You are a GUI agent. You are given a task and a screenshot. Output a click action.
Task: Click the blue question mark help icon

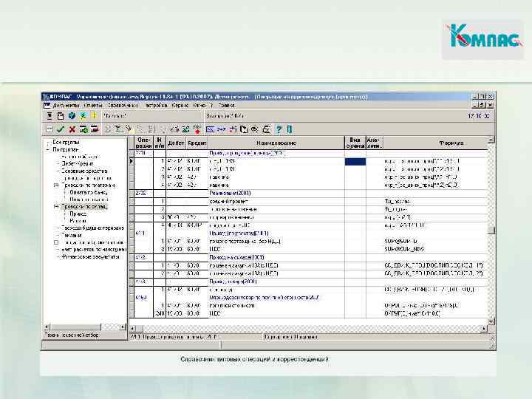tap(279, 129)
